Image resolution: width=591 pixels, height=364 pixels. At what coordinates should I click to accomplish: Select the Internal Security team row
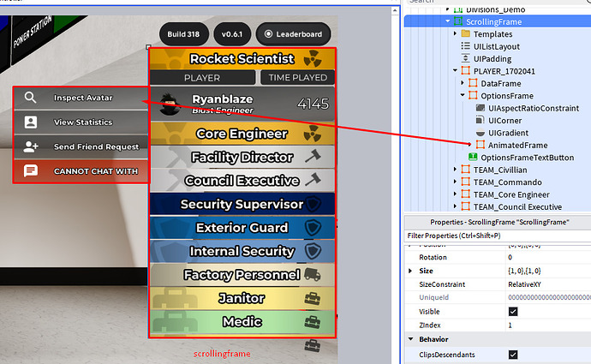pyautogui.click(x=242, y=251)
